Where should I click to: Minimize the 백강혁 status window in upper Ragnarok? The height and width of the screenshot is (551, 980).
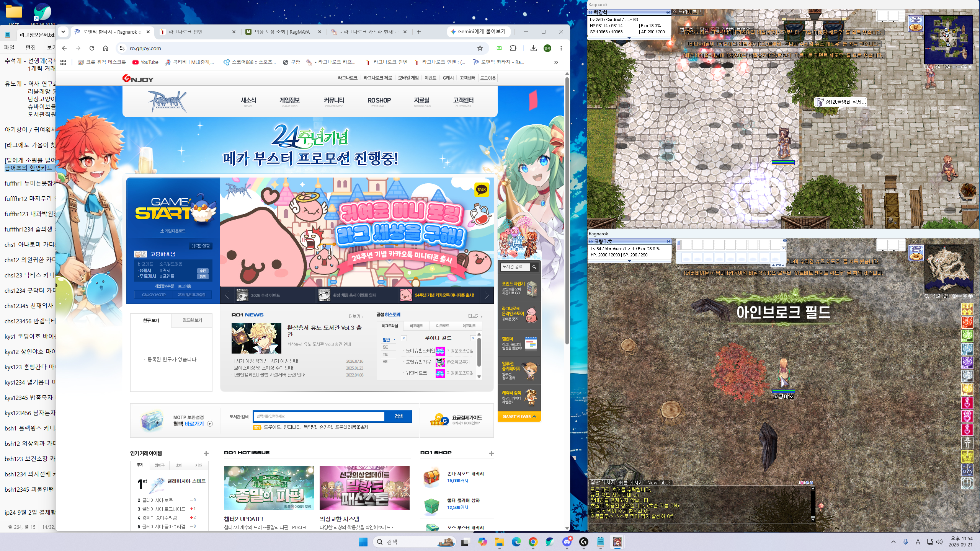[668, 13]
